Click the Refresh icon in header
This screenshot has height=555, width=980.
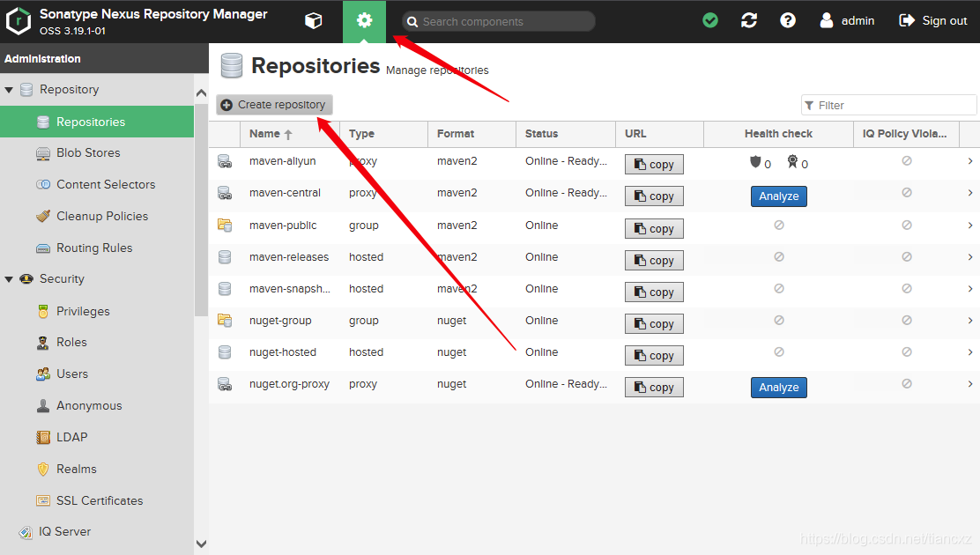point(749,20)
